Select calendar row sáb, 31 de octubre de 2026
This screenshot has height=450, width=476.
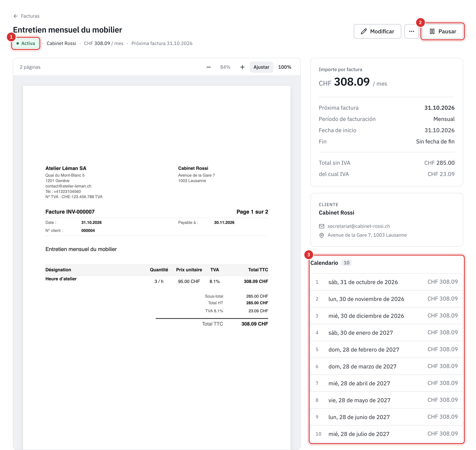coord(387,282)
